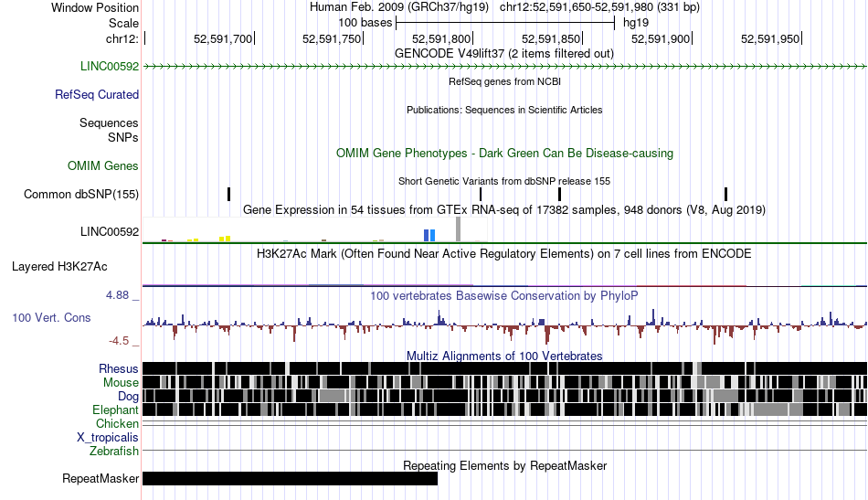This screenshot has width=868, height=500.
Task: Click the RepeatMasker track label
Action: 101,478
